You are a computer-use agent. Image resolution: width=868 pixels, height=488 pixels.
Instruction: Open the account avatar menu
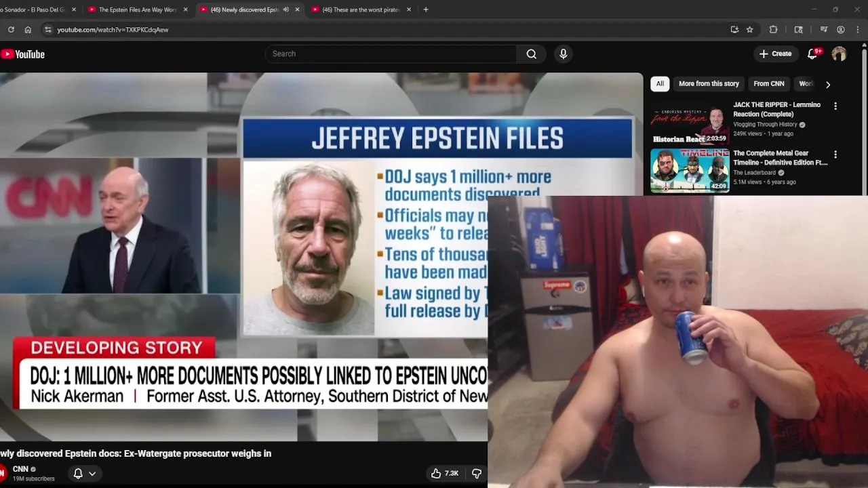pyautogui.click(x=839, y=54)
